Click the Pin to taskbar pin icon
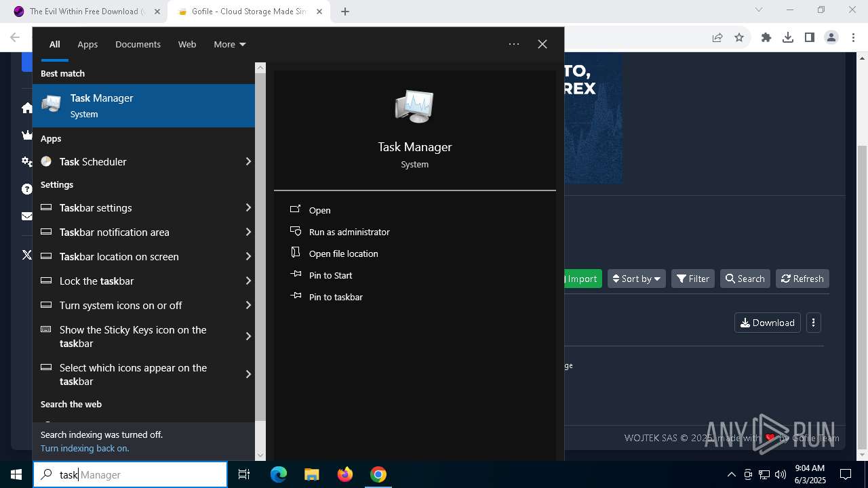The image size is (868, 488). [295, 296]
